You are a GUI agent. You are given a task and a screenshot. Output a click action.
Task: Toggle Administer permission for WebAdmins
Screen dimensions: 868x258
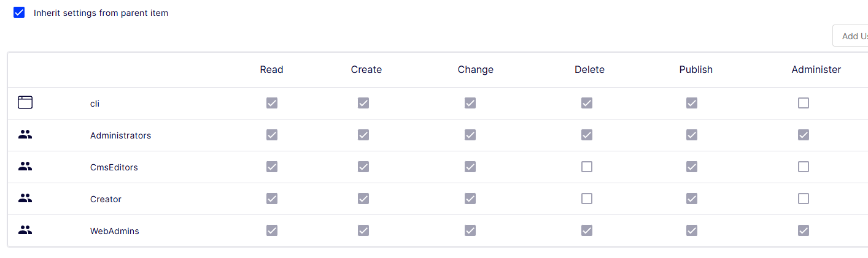pyautogui.click(x=803, y=230)
